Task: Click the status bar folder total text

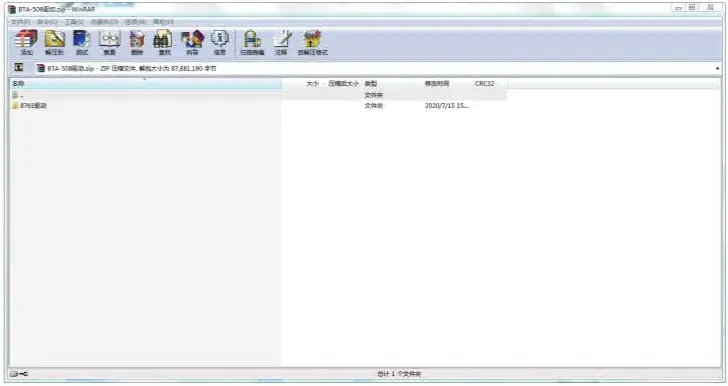Action: pyautogui.click(x=399, y=373)
